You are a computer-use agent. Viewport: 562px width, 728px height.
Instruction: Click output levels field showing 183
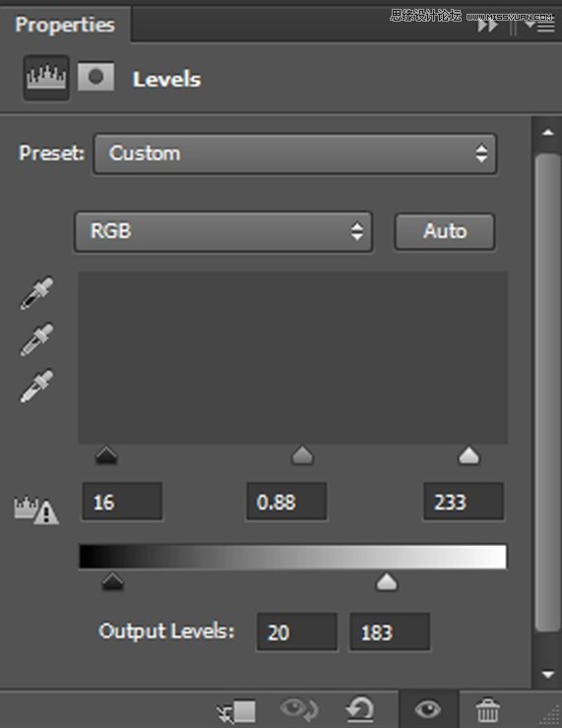389,632
